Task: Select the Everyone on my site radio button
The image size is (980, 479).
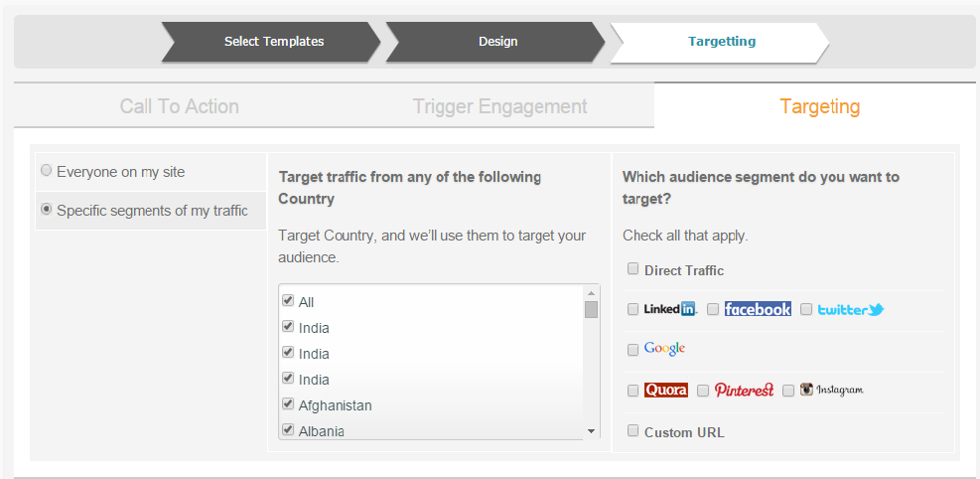Action: pyautogui.click(x=47, y=170)
